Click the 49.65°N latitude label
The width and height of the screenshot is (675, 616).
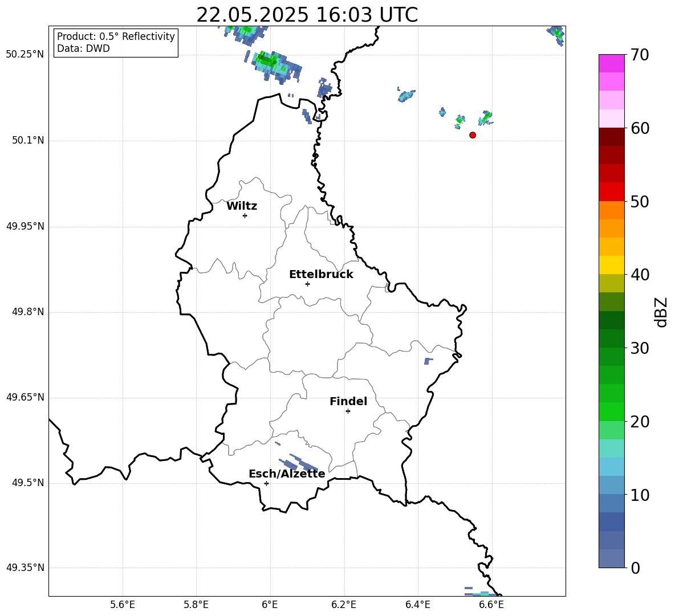coord(25,397)
